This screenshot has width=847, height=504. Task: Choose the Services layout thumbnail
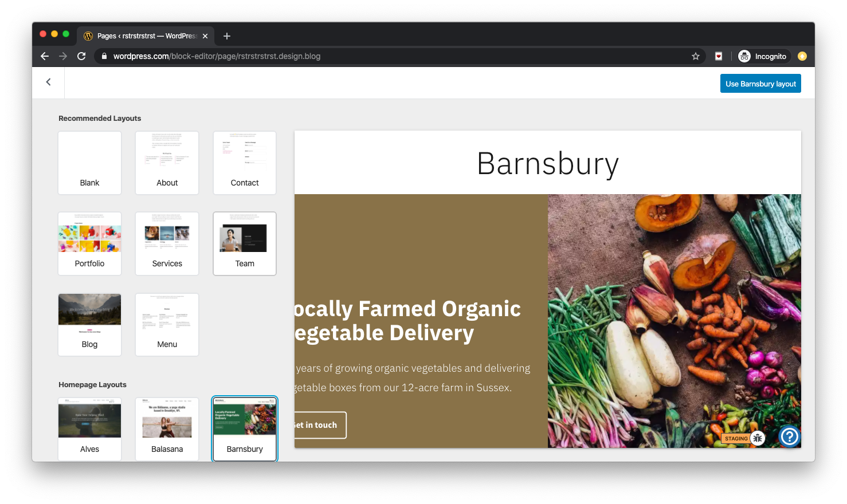pyautogui.click(x=167, y=243)
